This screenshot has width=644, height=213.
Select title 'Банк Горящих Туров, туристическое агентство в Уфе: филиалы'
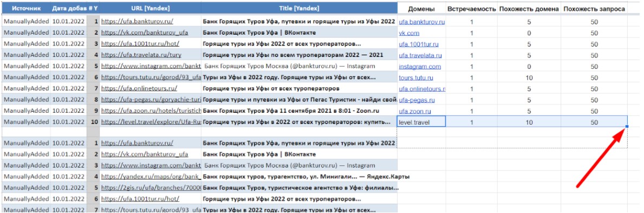click(300, 188)
